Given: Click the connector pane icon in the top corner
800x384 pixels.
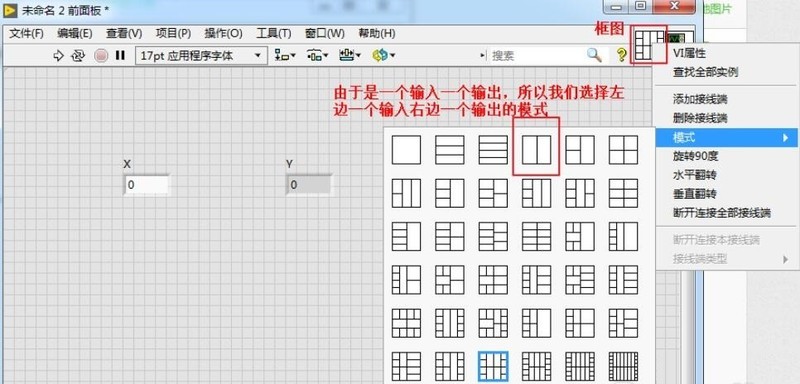Looking at the screenshot, I should (x=648, y=45).
